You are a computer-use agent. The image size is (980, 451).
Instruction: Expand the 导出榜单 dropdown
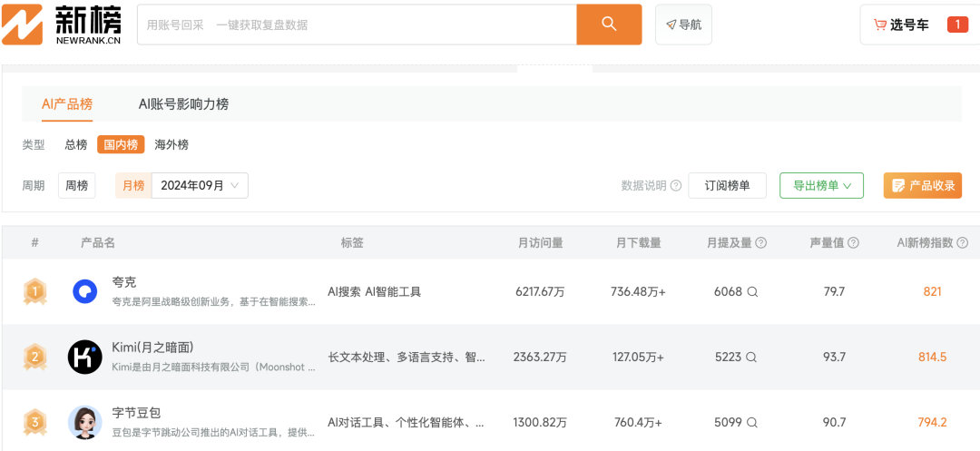[822, 185]
